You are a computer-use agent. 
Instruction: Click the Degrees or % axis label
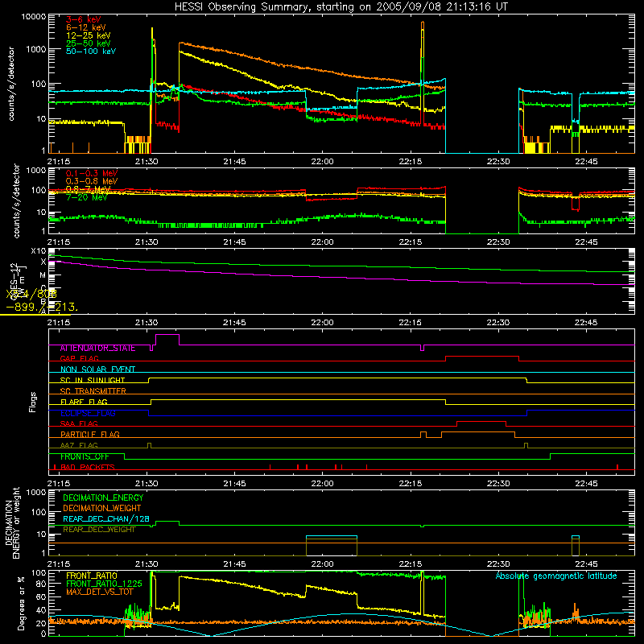point(22,603)
